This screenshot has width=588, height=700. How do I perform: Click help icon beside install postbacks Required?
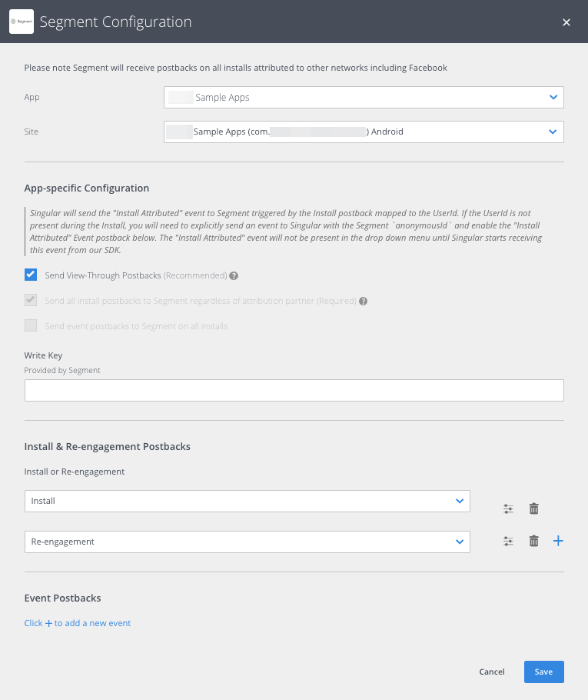click(364, 301)
